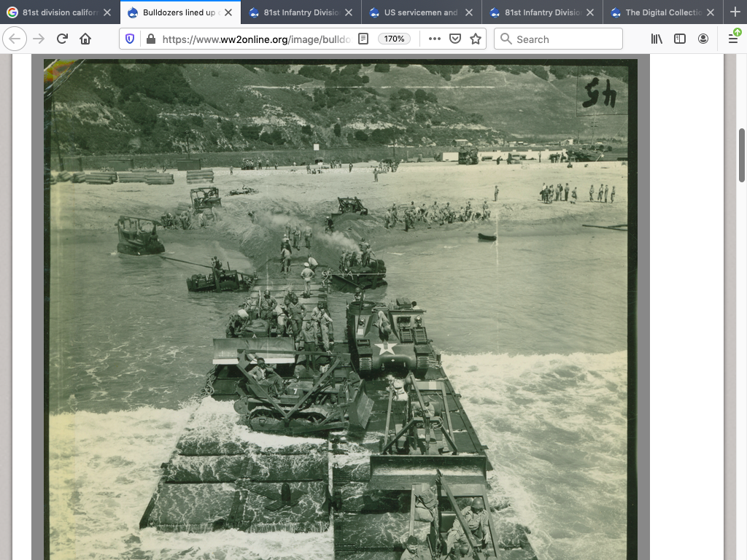
Task: Click the vertical page scrollbar thumb
Action: tap(742, 155)
